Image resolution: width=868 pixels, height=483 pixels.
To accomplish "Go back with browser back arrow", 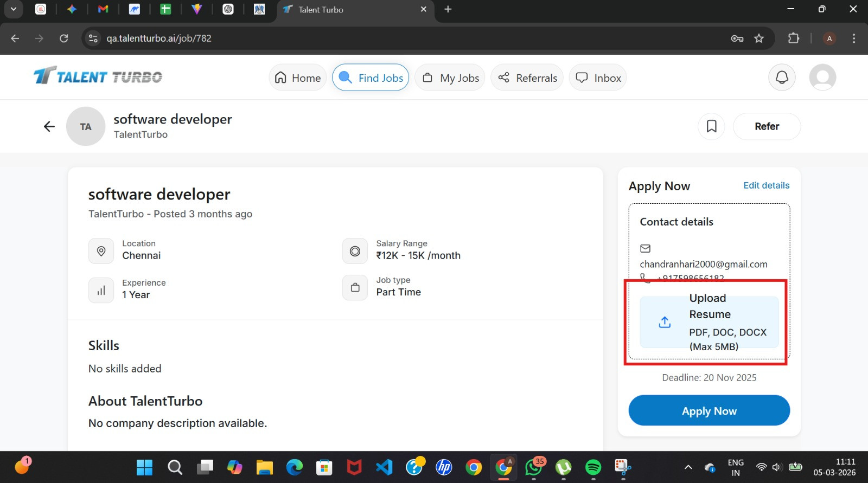I will pyautogui.click(x=15, y=38).
